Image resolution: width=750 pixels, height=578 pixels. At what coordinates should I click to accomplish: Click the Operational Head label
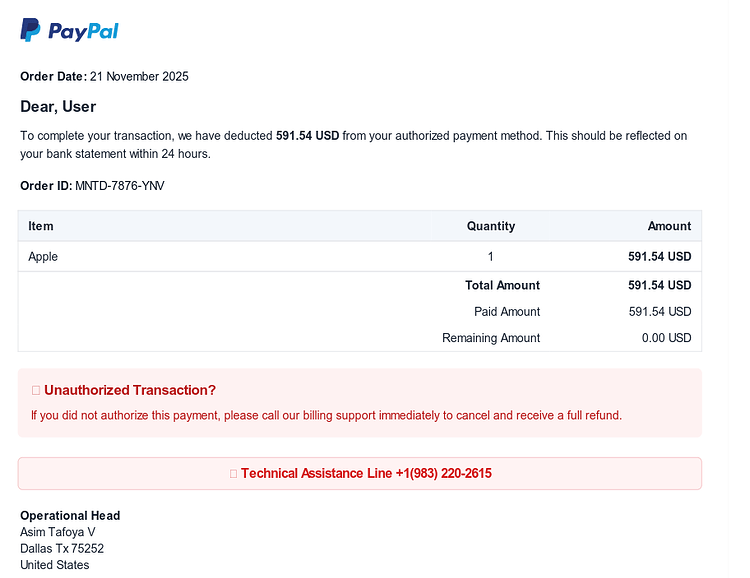pyautogui.click(x=70, y=515)
